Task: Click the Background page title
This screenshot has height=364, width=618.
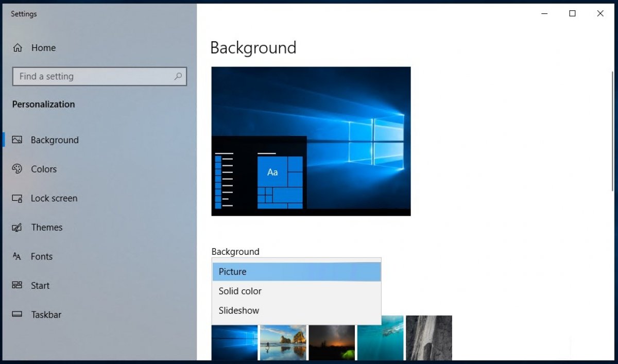Action: (x=253, y=48)
